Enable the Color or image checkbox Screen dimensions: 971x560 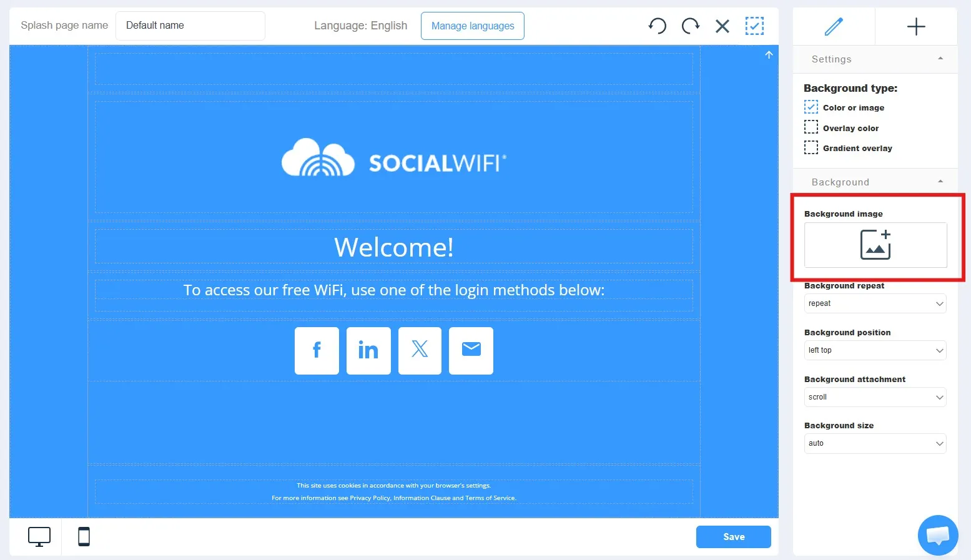[811, 107]
